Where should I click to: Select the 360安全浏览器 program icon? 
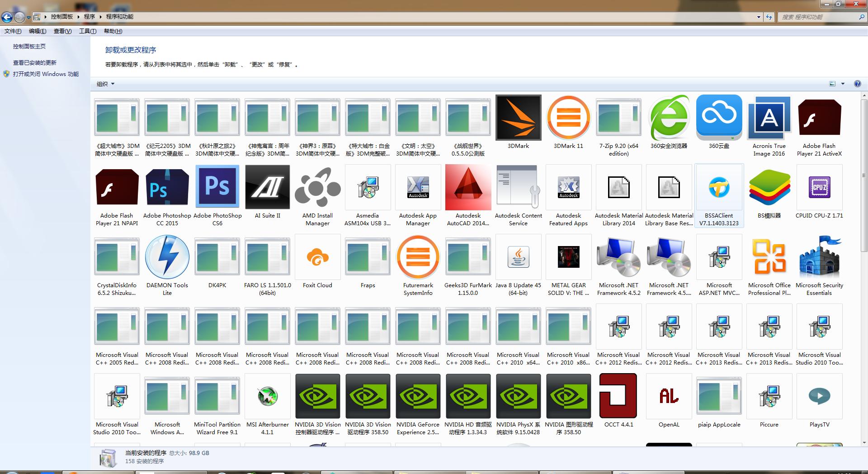coord(669,118)
